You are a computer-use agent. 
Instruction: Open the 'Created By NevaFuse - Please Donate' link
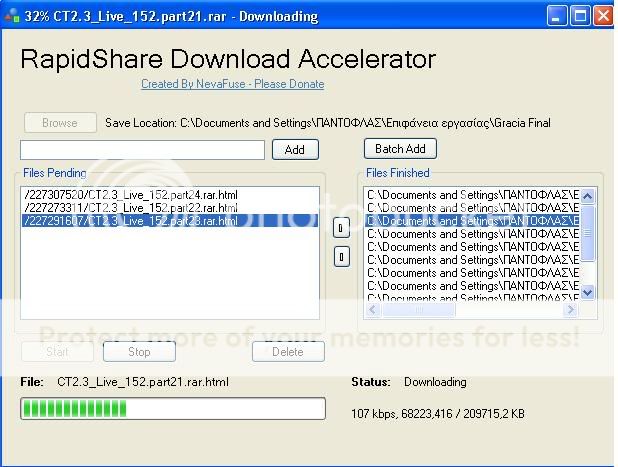pos(232,85)
